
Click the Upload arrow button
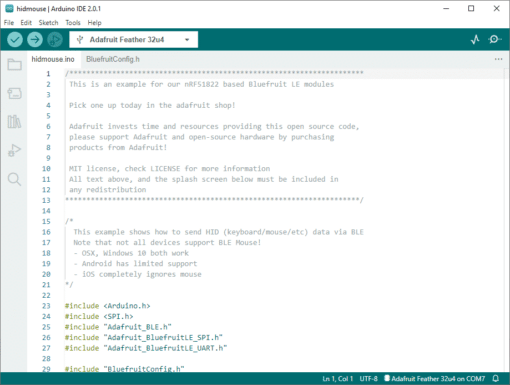(35, 40)
